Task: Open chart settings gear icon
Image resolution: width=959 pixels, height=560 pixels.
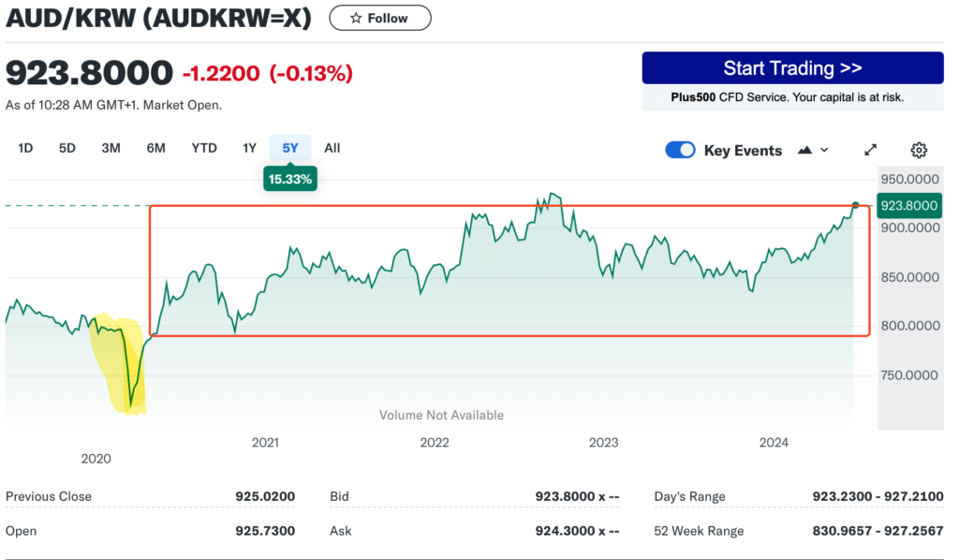Action: tap(919, 150)
